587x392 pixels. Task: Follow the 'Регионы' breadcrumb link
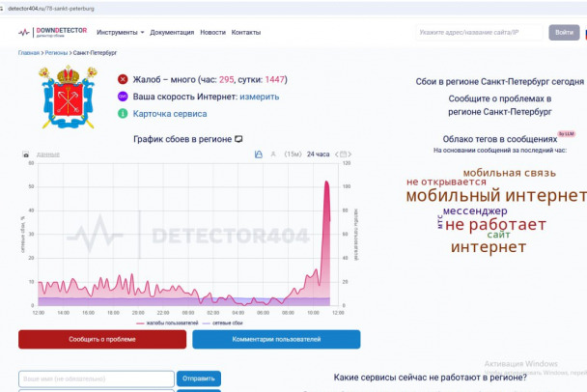coord(57,53)
